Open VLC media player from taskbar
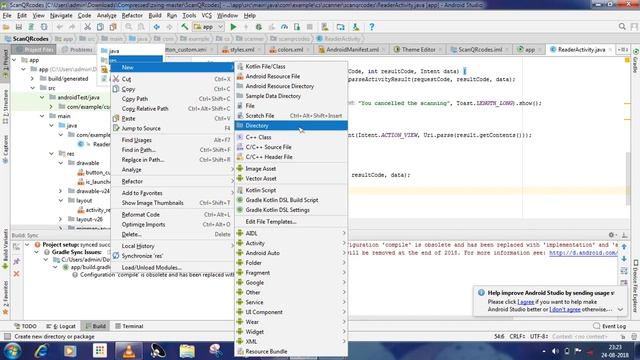 click(129, 351)
